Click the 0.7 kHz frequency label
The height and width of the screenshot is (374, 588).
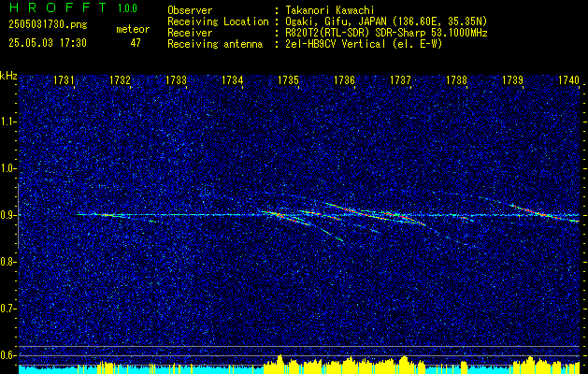(x=8, y=309)
